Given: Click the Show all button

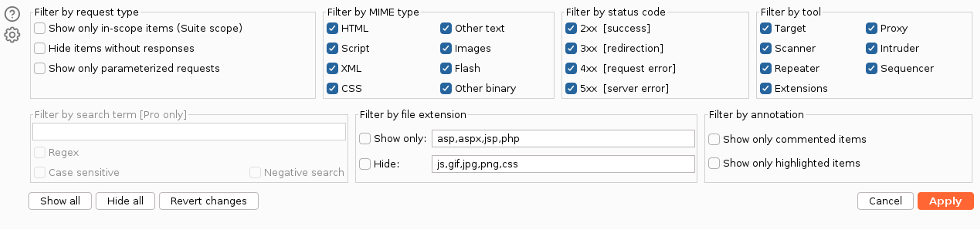Looking at the screenshot, I should tap(60, 201).
